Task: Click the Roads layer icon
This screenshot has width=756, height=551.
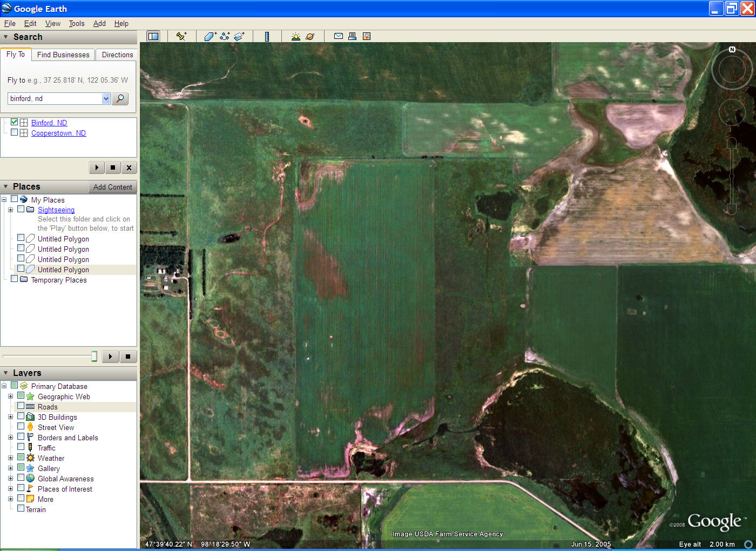Action: (30, 407)
